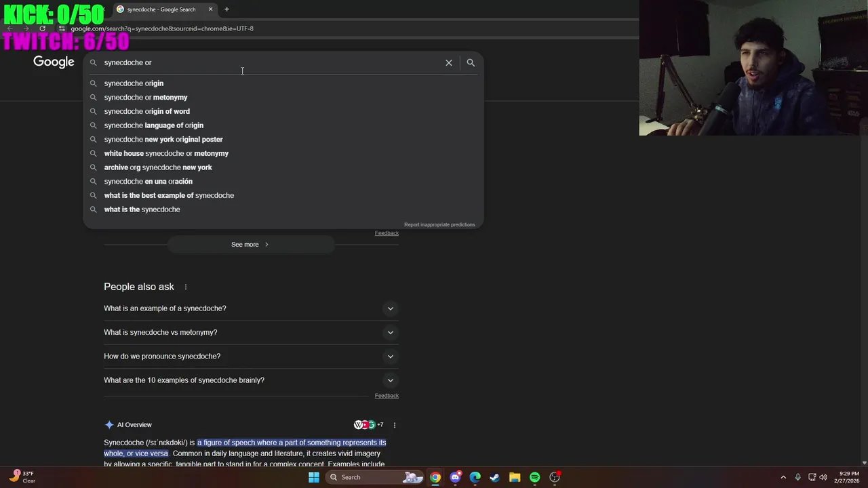Pick 'white house synecdoche or metonymy' suggestion
This screenshot has width=868, height=488.
click(x=283, y=153)
